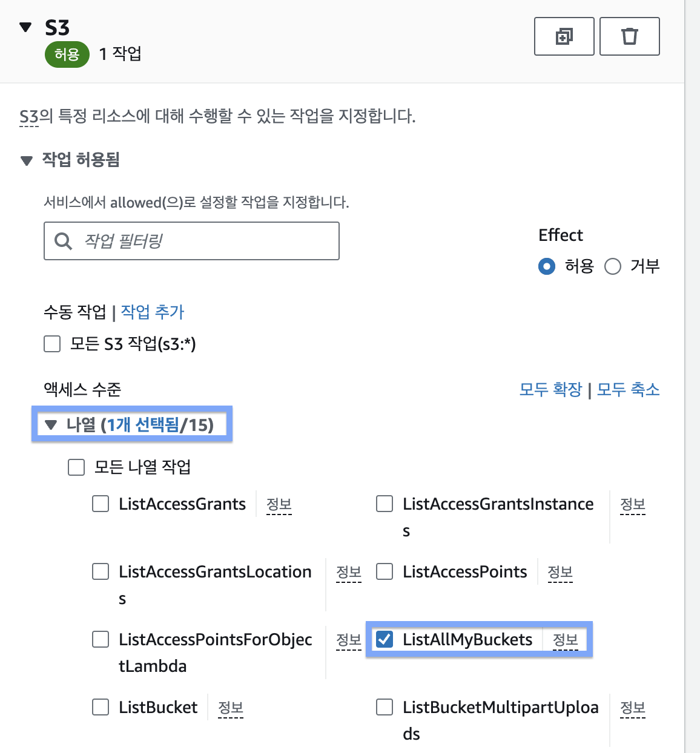This screenshot has width=700, height=753.
Task: Check the 모든 S3 작업(s3:*) checkbox
Action: (53, 344)
